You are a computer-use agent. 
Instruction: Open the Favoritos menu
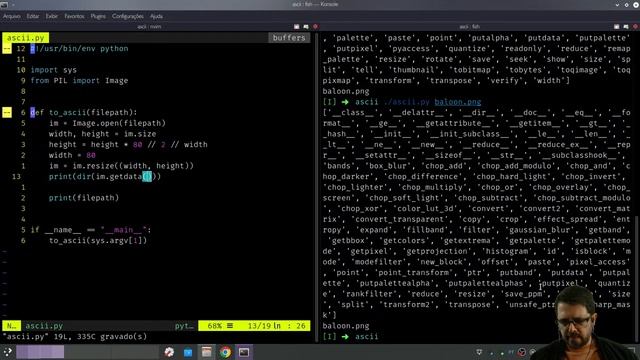[x=74, y=16]
